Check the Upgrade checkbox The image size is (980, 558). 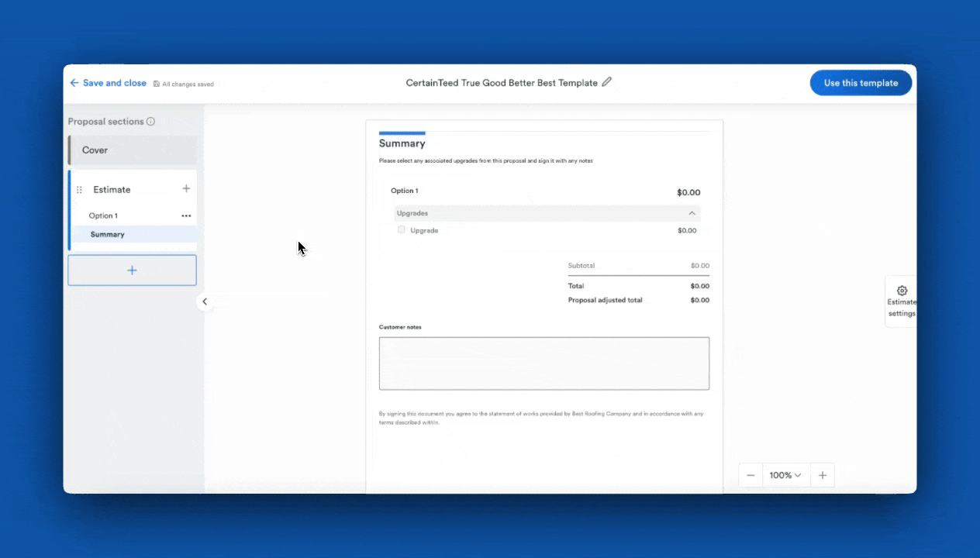(401, 229)
